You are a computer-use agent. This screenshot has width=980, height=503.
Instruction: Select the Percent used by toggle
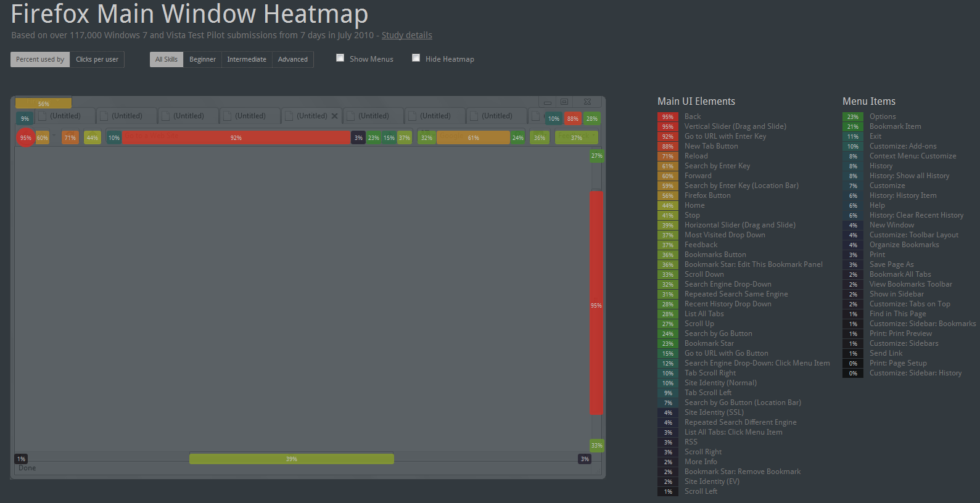tap(40, 59)
